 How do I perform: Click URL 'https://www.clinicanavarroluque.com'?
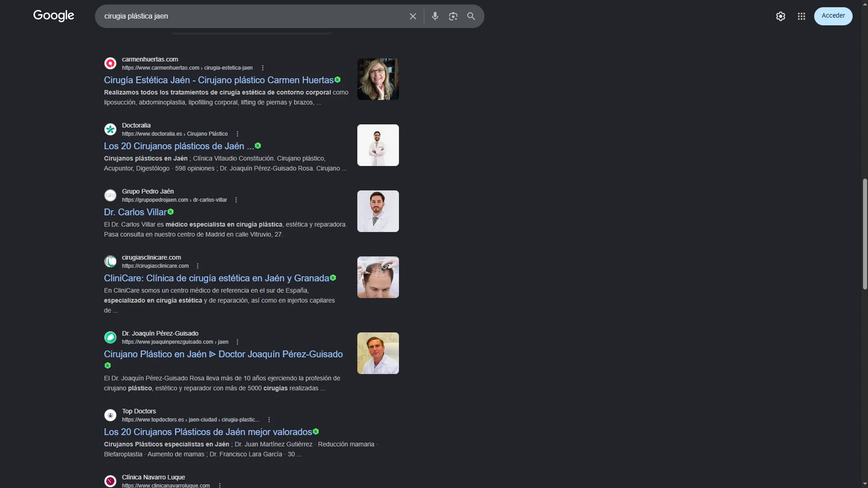[166, 485]
